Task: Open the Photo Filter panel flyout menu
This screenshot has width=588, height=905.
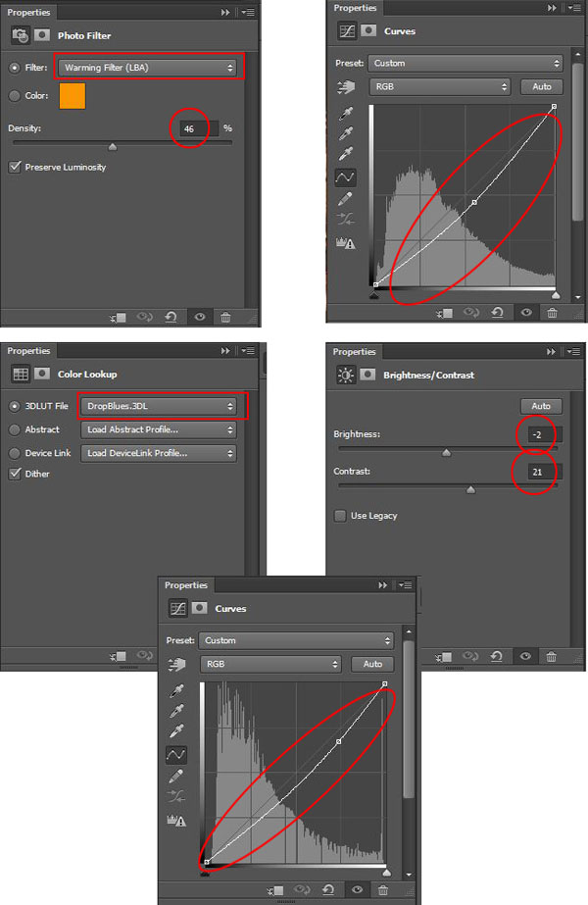Action: point(249,12)
